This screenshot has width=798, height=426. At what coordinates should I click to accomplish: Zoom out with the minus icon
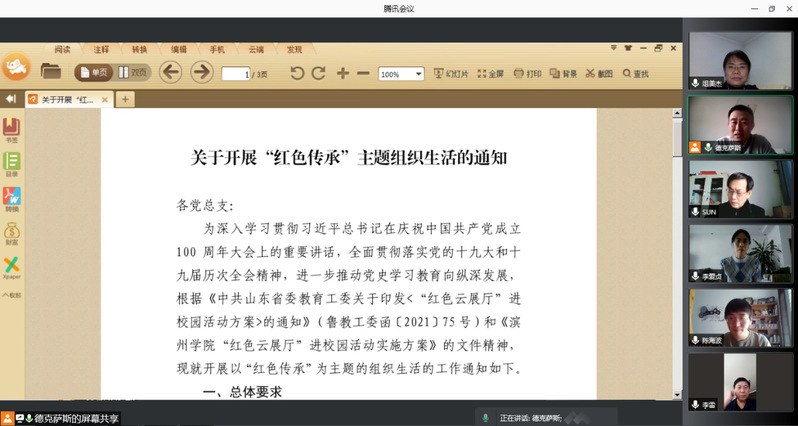pos(363,73)
